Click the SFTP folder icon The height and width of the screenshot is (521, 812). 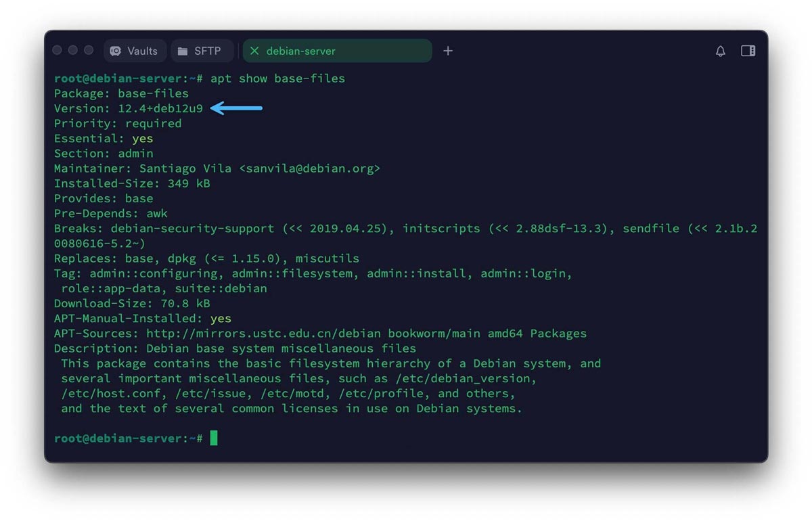(x=182, y=51)
